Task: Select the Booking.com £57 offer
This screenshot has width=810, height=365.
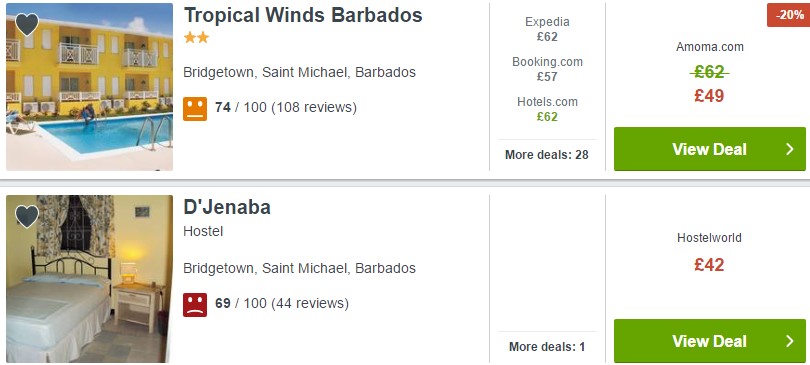Action: pos(547,69)
